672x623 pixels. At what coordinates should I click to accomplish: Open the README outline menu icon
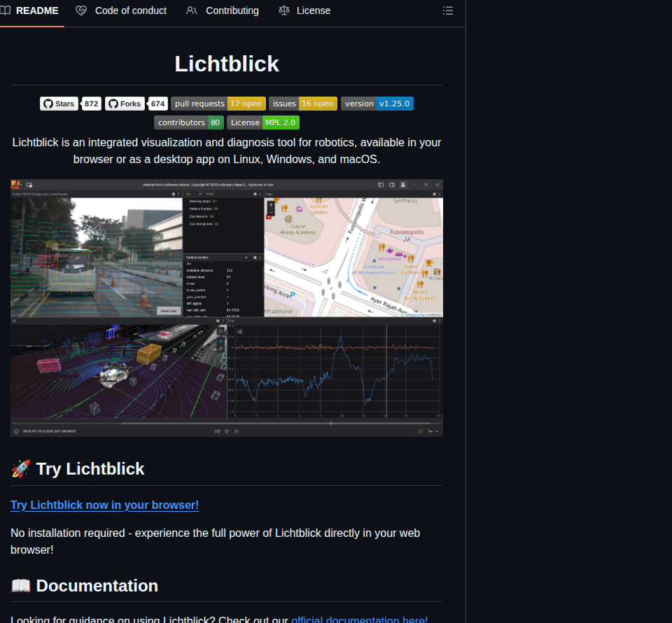click(447, 10)
